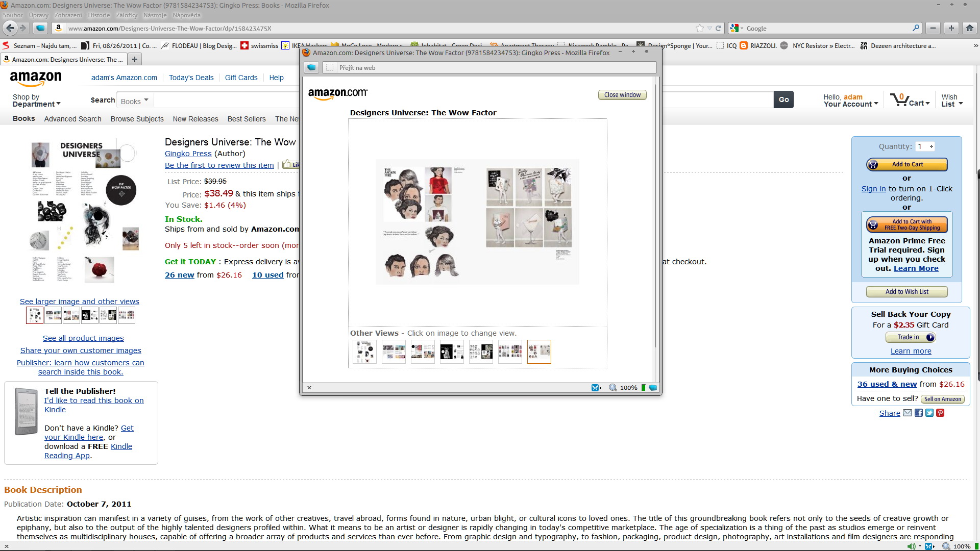980x551 pixels.
Task: Select the black cover thumbnail in Other Views
Action: click(x=452, y=352)
